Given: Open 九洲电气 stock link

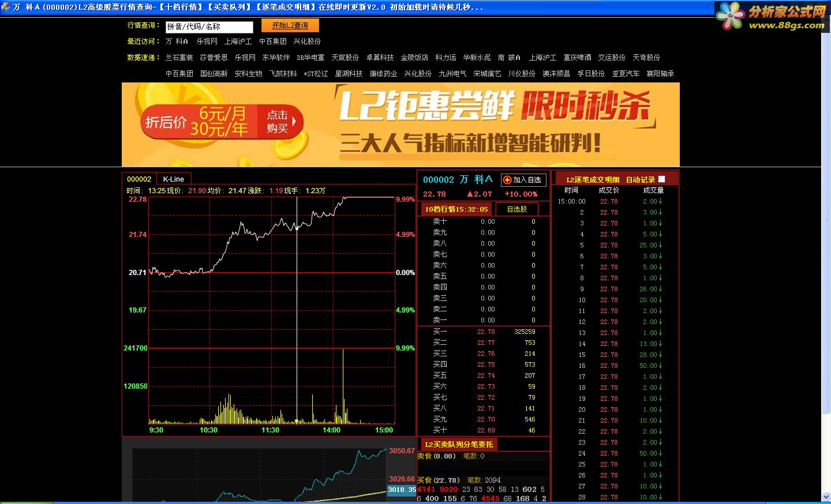Looking at the screenshot, I should [x=452, y=74].
